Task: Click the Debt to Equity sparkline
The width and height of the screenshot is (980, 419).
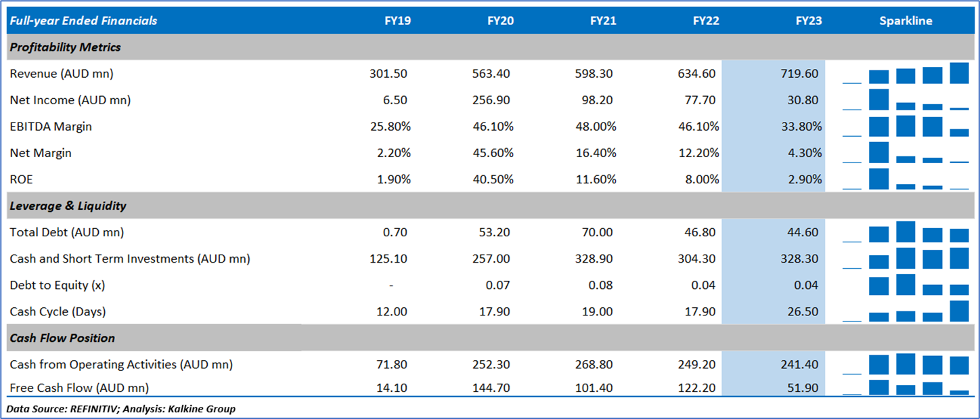Action: pyautogui.click(x=906, y=285)
